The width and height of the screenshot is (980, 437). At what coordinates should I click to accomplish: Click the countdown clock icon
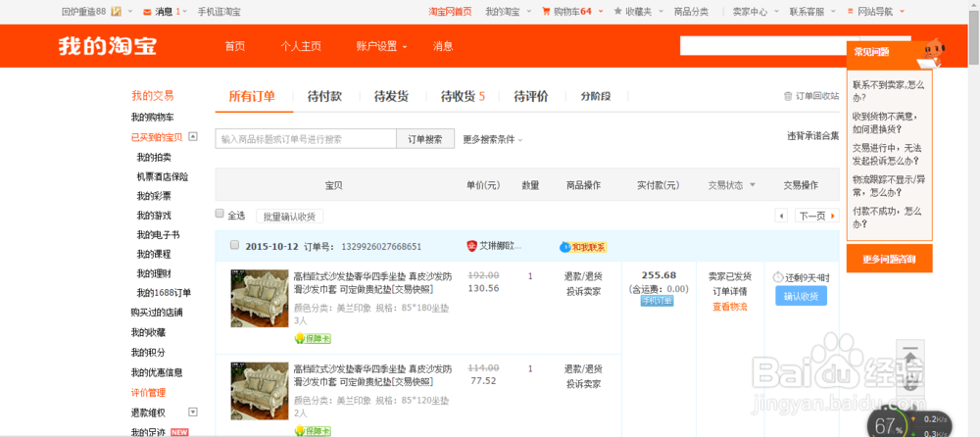click(x=778, y=276)
